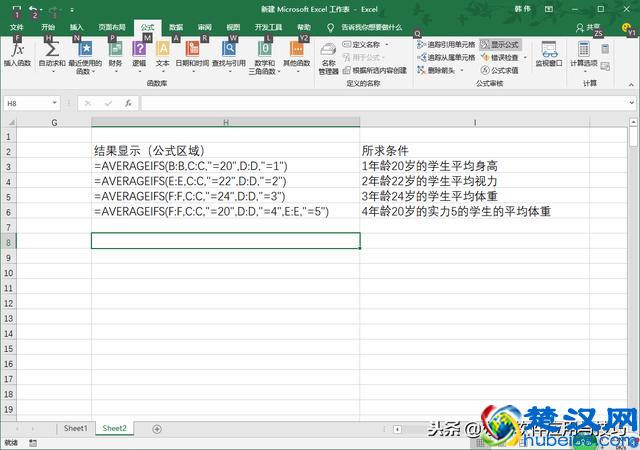Add a new sheet with plus button
This screenshot has height=450, width=640.
(x=157, y=429)
